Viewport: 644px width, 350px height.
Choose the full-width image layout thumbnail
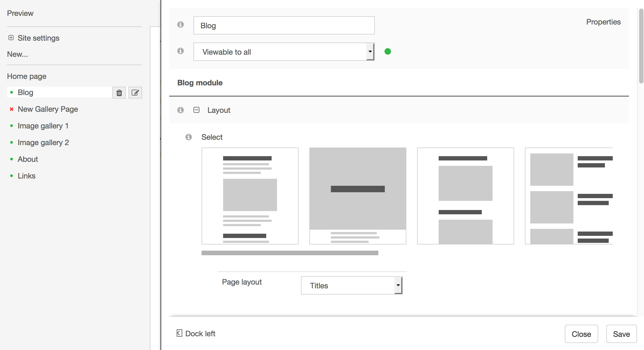pyautogui.click(x=358, y=196)
